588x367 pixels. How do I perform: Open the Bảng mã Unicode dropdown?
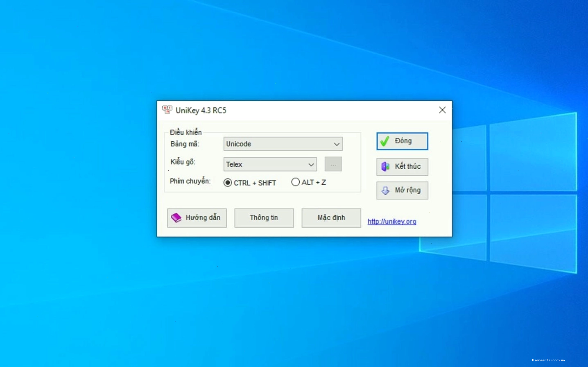(x=283, y=144)
